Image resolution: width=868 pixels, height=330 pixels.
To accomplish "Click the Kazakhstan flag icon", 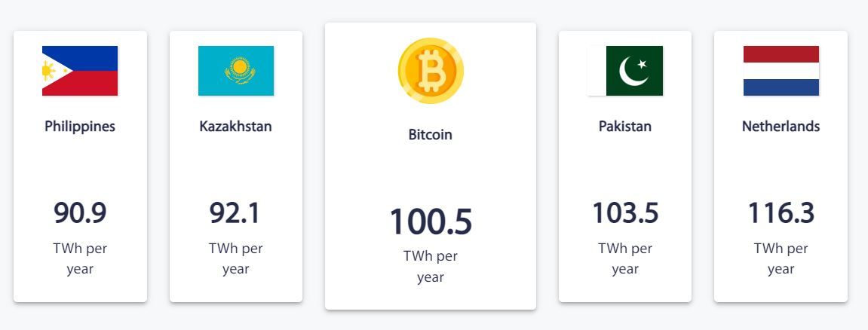I will click(x=236, y=71).
